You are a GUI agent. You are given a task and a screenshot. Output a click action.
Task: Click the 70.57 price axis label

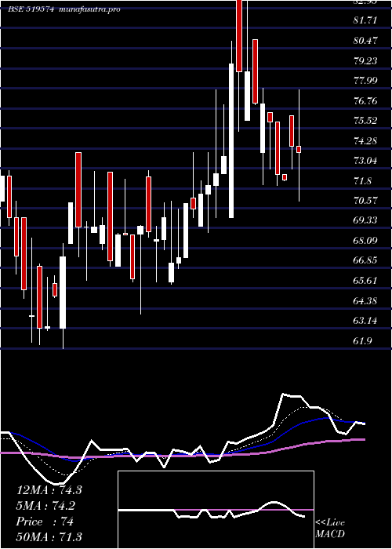coord(365,201)
